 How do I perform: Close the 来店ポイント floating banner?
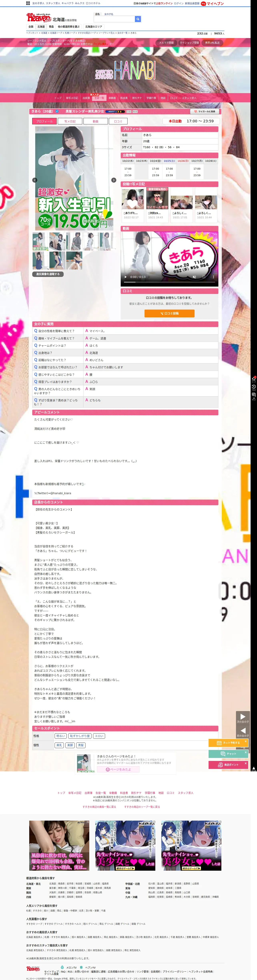[x=246, y=763]
